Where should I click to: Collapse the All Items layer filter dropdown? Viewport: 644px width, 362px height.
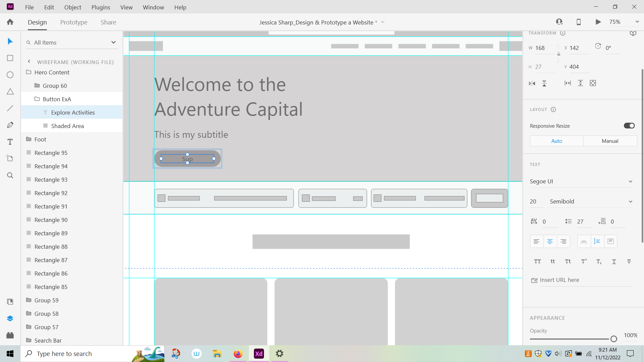[x=114, y=42]
